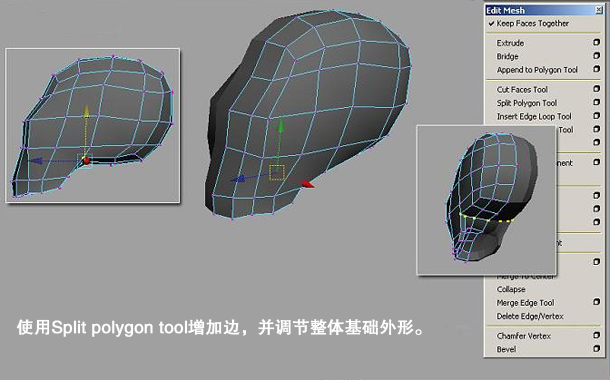This screenshot has width=610, height=380.
Task: Open option box on the partially hidden 'nent' row
Action: pyautogui.click(x=596, y=162)
